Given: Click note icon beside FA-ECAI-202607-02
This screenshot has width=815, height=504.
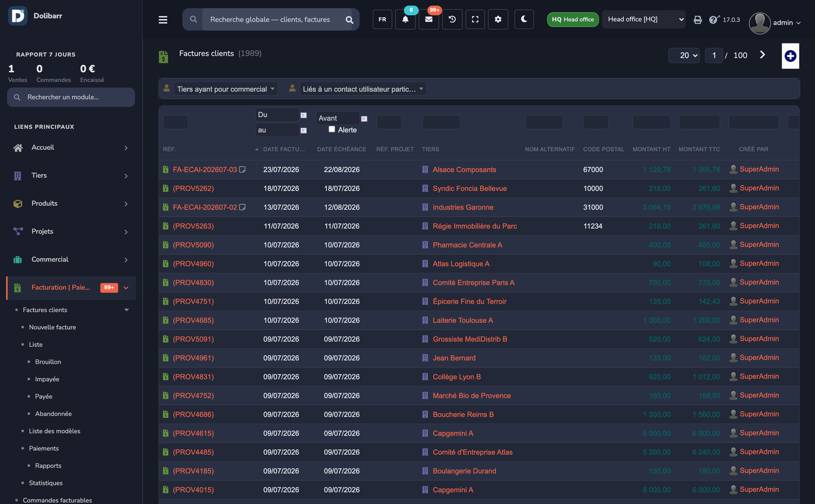Looking at the screenshot, I should tap(243, 207).
